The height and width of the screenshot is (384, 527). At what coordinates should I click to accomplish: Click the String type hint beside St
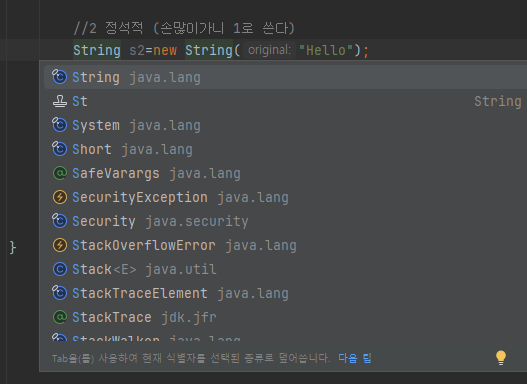click(497, 101)
